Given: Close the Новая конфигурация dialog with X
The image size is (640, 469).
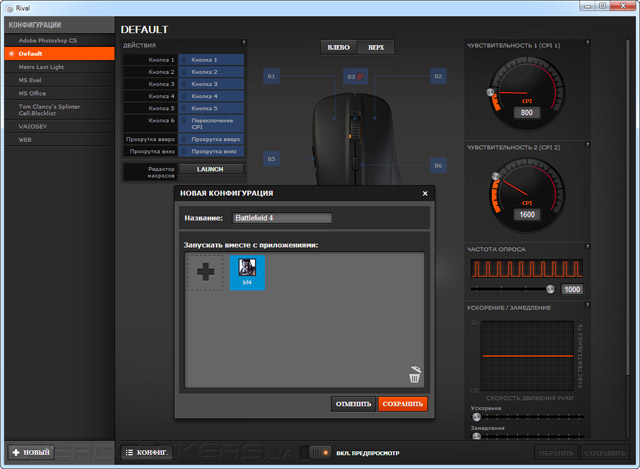Looking at the screenshot, I should pos(425,193).
